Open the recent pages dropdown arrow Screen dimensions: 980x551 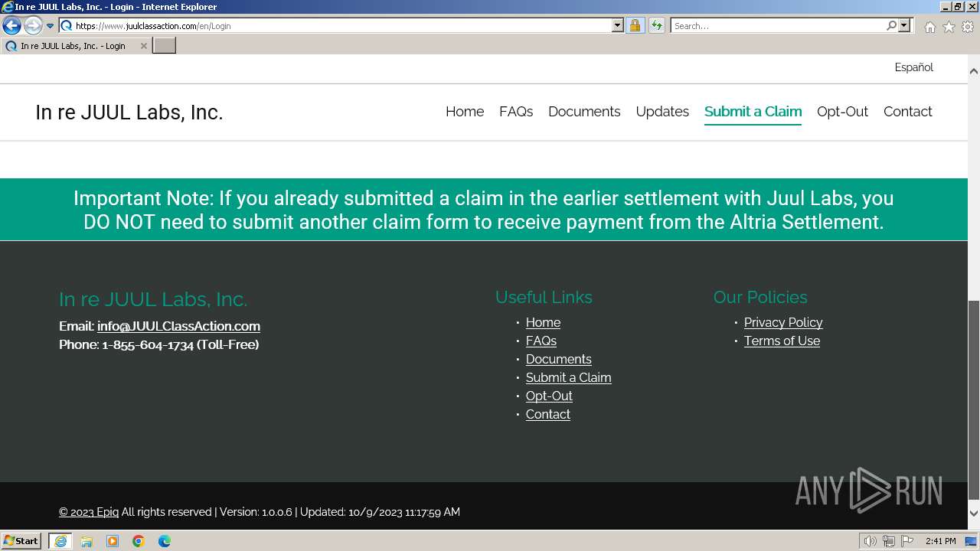click(x=51, y=26)
